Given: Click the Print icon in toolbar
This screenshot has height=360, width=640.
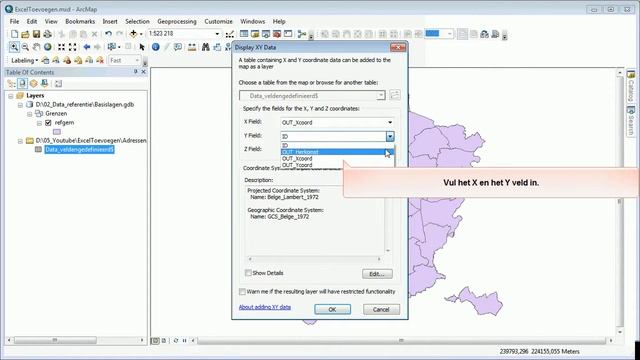Looking at the screenshot, I should pyautogui.click(x=47, y=34).
